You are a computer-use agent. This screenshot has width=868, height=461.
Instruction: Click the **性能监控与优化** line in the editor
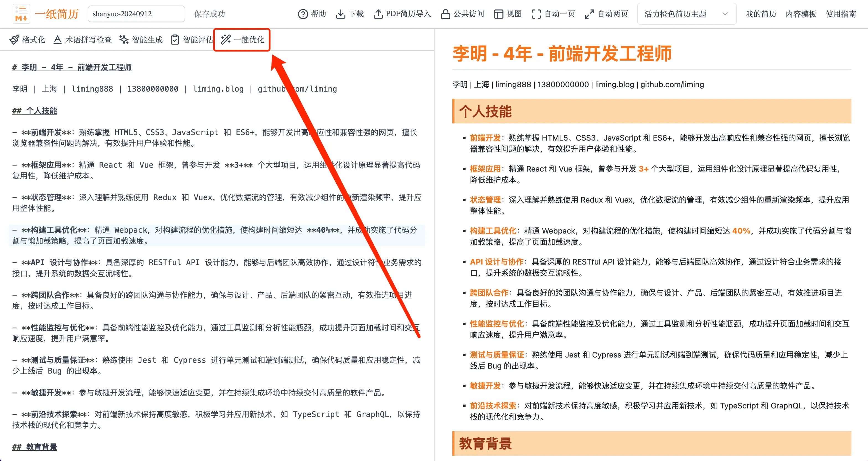point(216,333)
